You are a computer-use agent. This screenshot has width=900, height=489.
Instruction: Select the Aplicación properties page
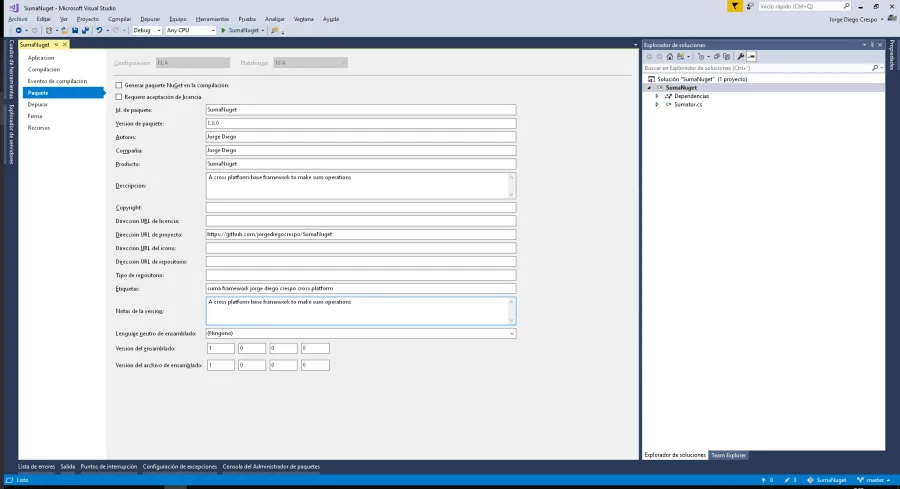coord(41,58)
